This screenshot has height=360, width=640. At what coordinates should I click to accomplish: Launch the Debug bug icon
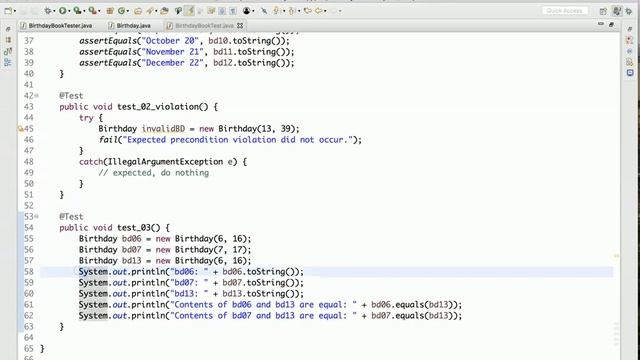click(48, 11)
